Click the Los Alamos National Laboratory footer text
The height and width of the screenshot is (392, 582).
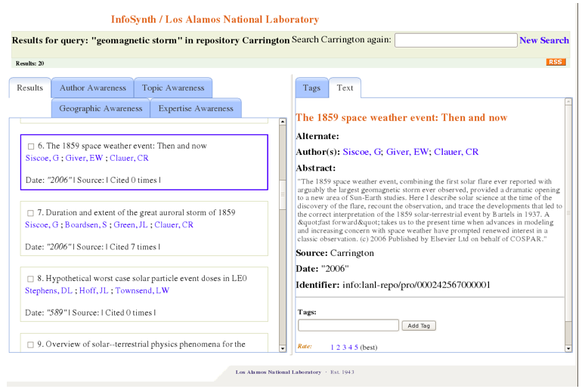pyautogui.click(x=278, y=372)
